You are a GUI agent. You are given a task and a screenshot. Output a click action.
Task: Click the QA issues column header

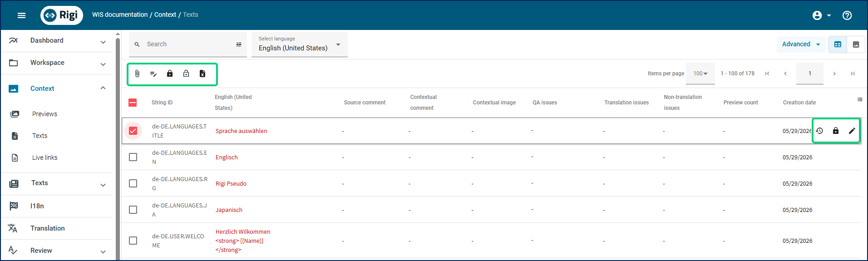point(545,103)
